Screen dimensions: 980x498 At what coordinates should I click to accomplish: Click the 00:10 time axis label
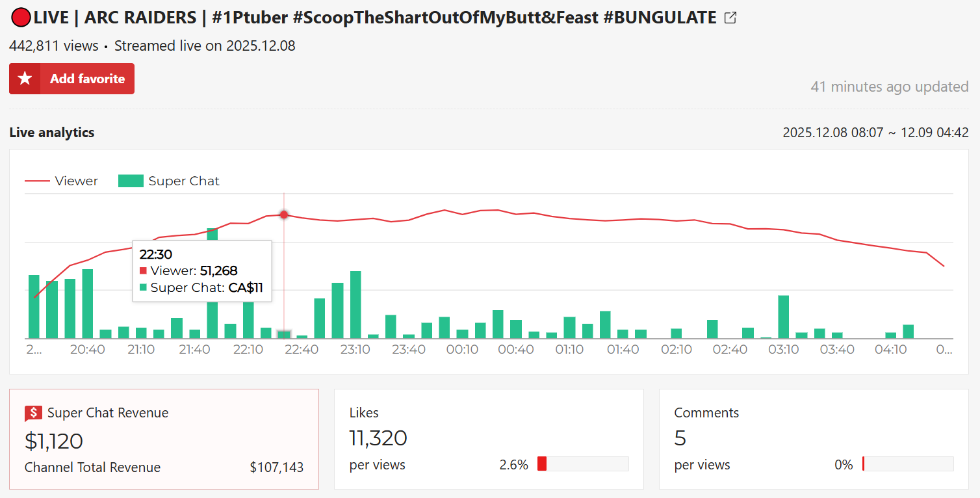[x=462, y=350]
